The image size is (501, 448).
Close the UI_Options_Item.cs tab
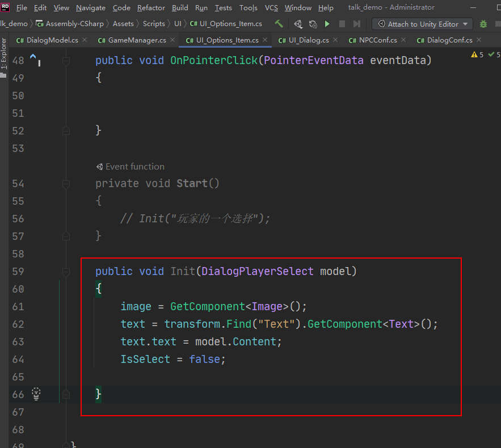tap(265, 40)
